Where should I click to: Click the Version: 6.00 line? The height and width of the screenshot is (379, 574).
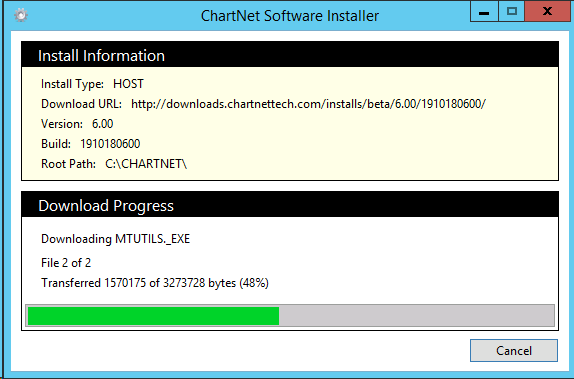coord(77,124)
